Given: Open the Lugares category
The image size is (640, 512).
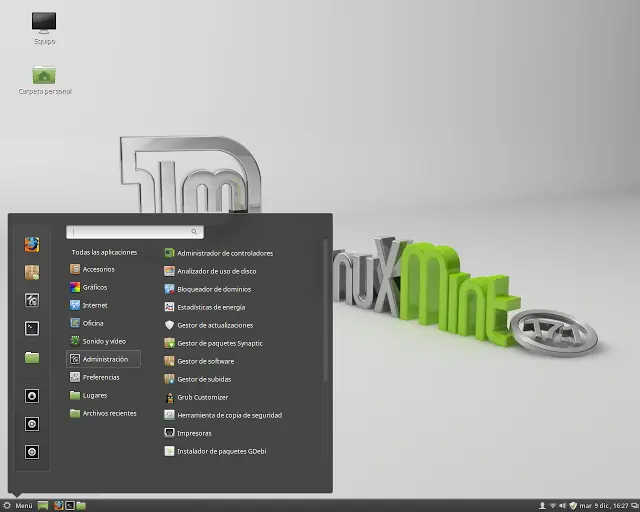Looking at the screenshot, I should coord(89,395).
